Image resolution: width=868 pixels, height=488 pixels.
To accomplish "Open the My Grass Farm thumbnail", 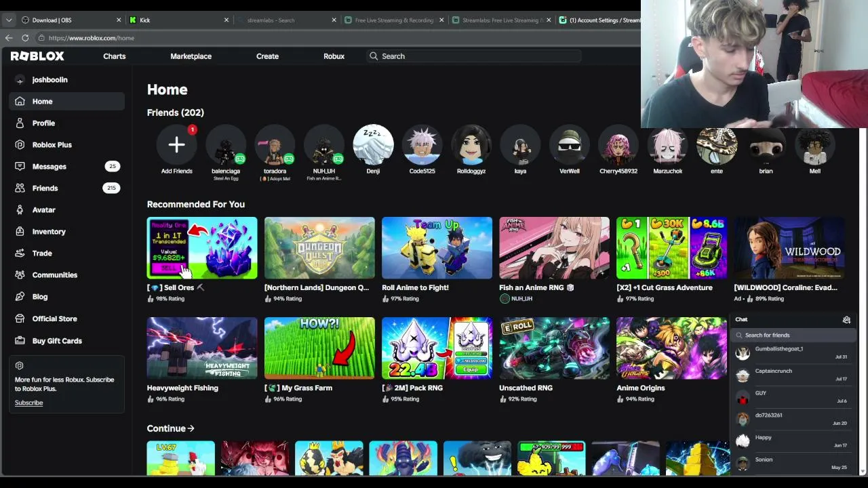I will coord(319,348).
